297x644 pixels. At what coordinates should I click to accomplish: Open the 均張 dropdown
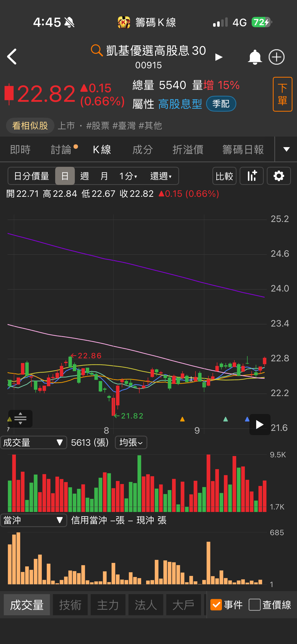click(x=131, y=442)
